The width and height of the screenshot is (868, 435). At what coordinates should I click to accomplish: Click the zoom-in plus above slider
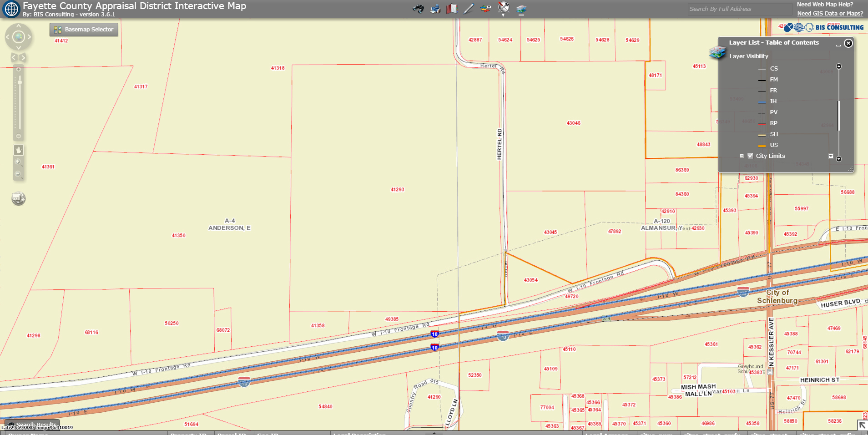pos(19,69)
